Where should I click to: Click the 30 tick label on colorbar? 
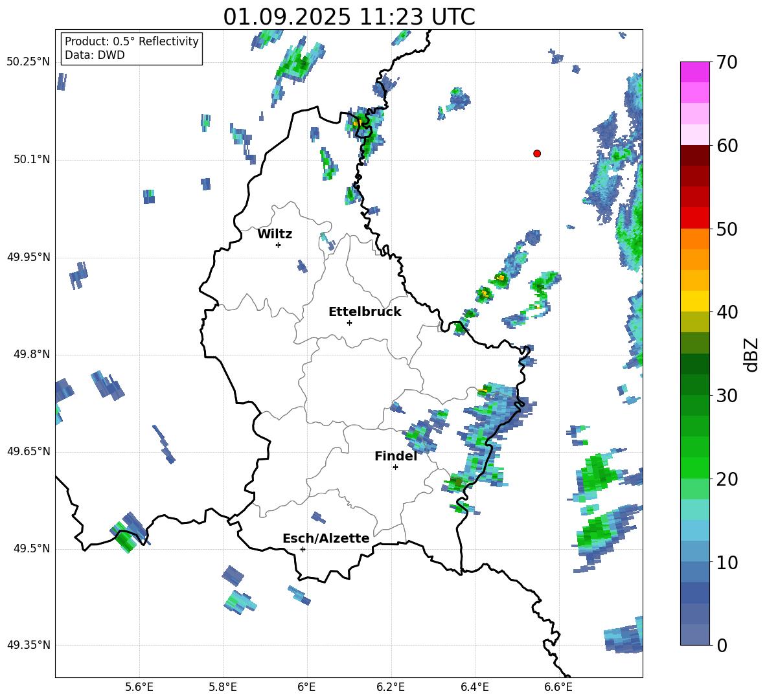tap(727, 396)
